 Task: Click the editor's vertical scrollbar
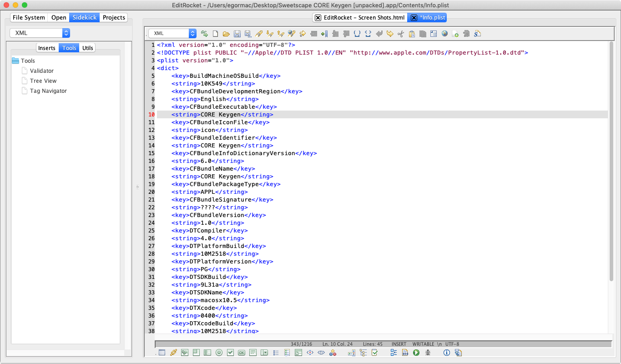click(611, 159)
